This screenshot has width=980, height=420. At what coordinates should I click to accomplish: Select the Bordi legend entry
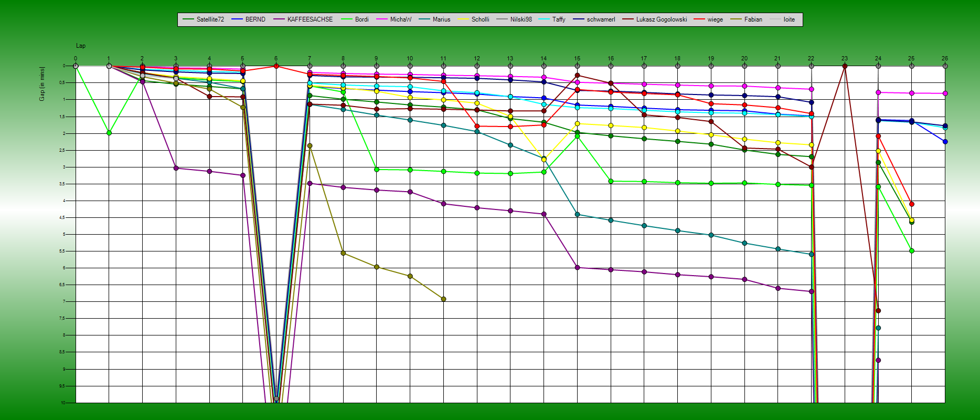pos(355,19)
